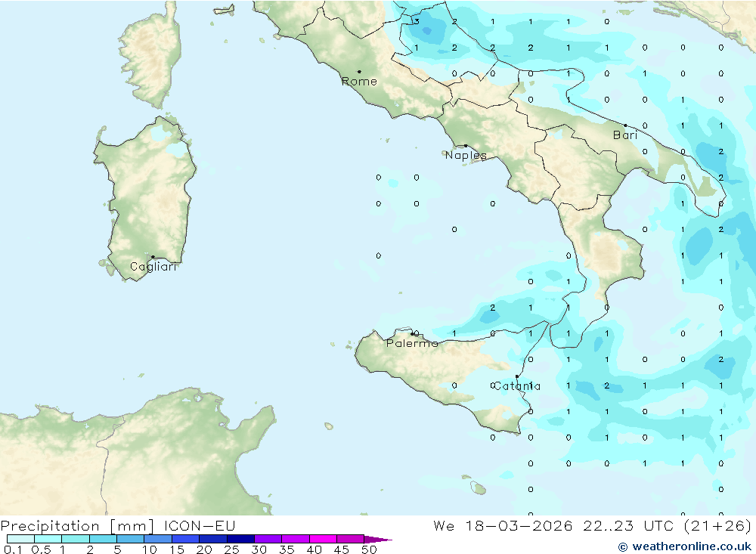The width and height of the screenshot is (756, 554).
Task: Pick the 45–50 mm legend swatch
Action: click(351, 539)
